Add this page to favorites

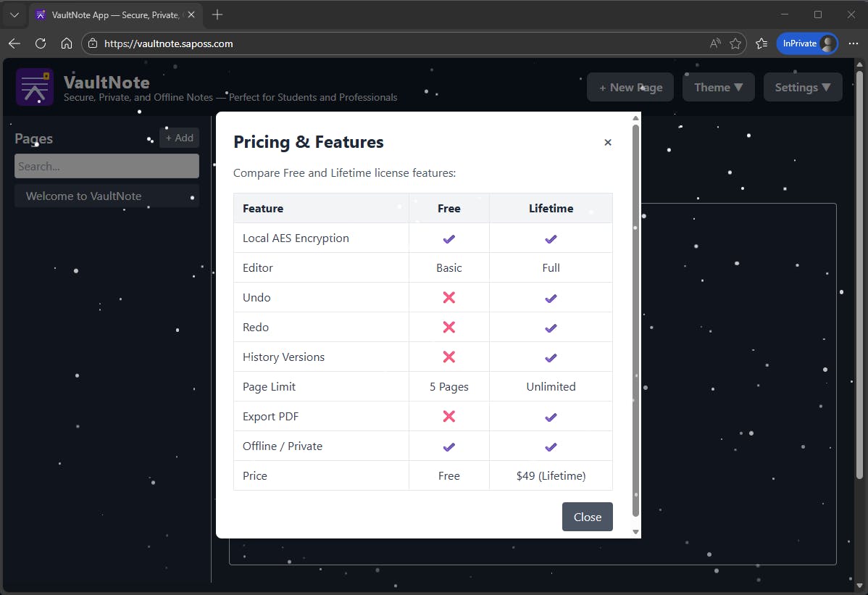(735, 43)
